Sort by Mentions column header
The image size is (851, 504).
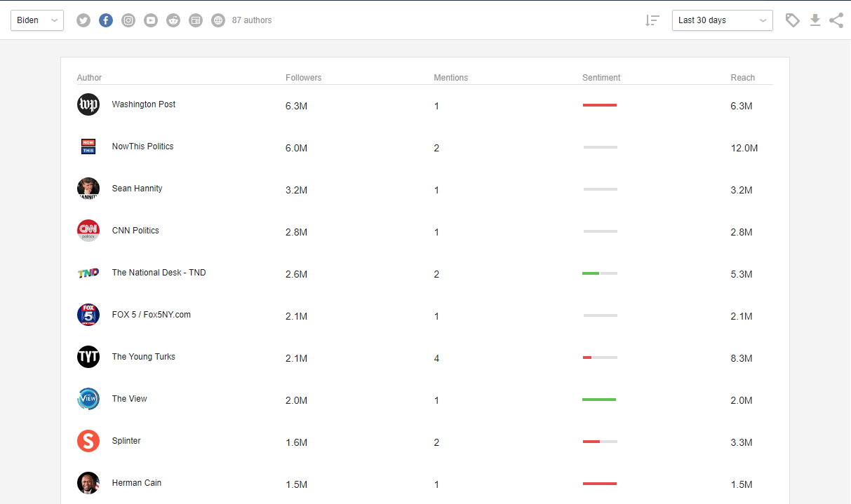pos(451,78)
